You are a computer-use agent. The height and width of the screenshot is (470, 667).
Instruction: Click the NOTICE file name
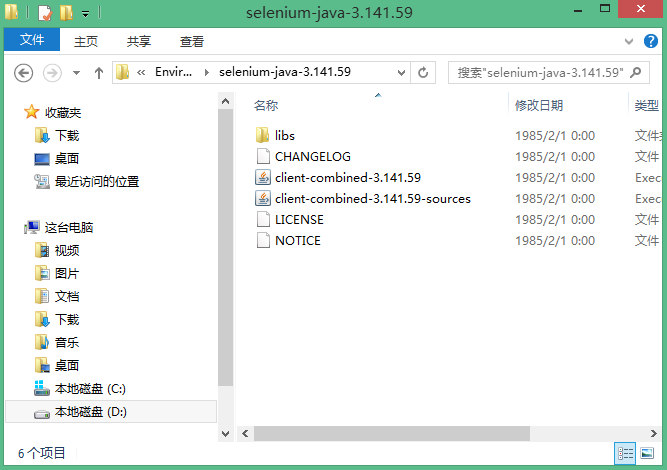(x=298, y=240)
